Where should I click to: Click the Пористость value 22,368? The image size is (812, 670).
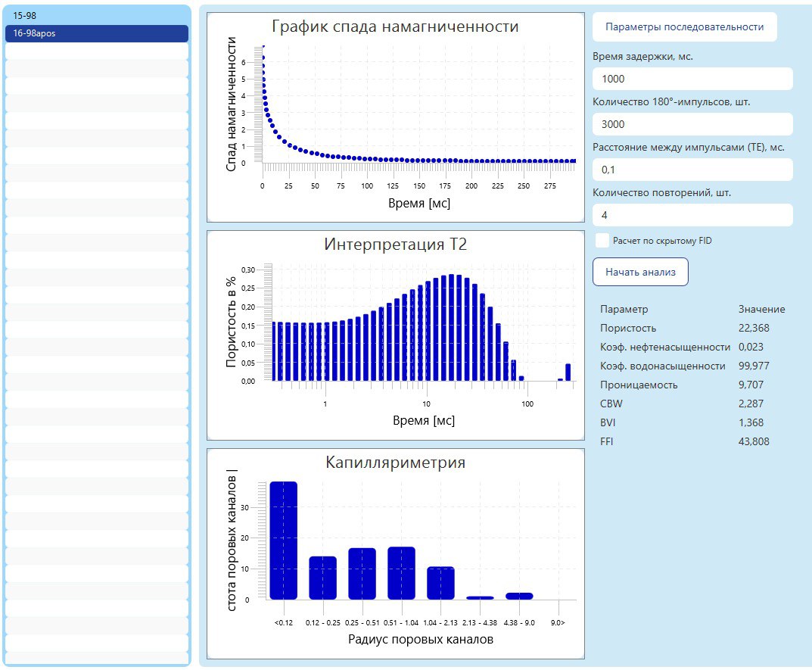pyautogui.click(x=754, y=328)
